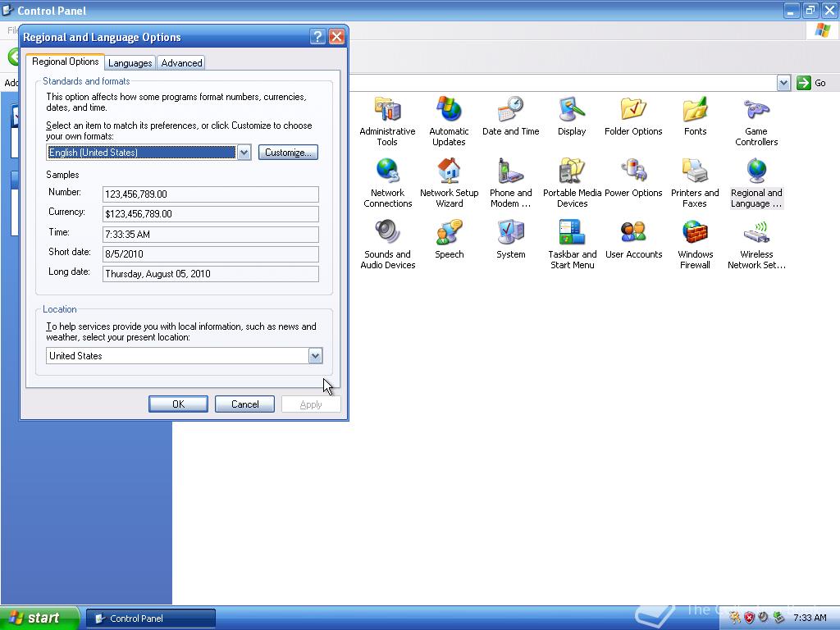Image resolution: width=840 pixels, height=630 pixels.
Task: Click the Long date sample field
Action: coord(211,274)
